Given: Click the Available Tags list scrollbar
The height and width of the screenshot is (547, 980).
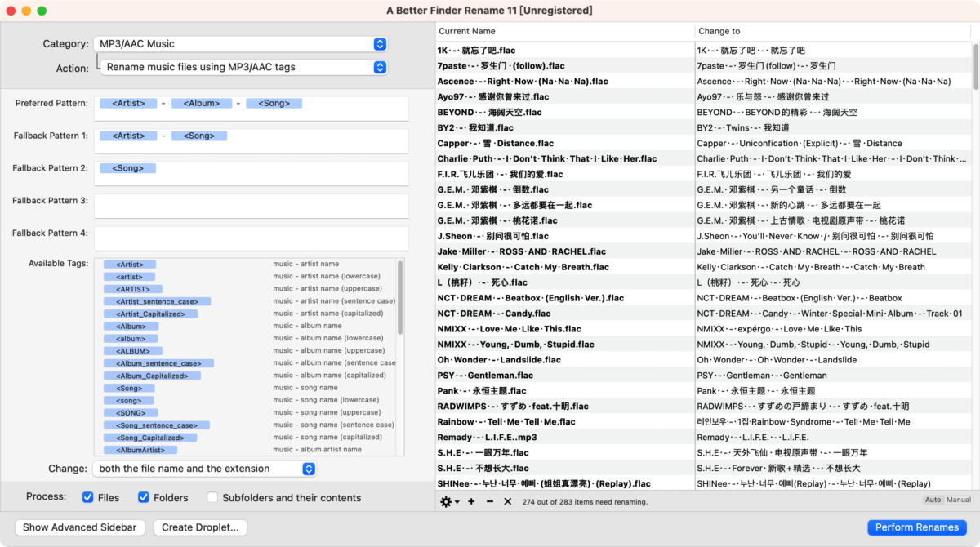Looking at the screenshot, I should [x=400, y=296].
